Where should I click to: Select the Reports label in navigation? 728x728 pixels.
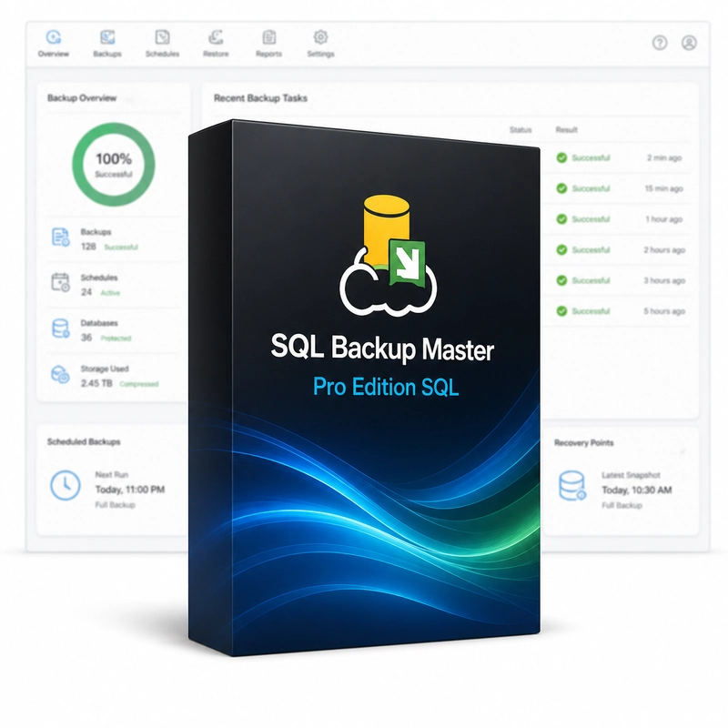(268, 54)
